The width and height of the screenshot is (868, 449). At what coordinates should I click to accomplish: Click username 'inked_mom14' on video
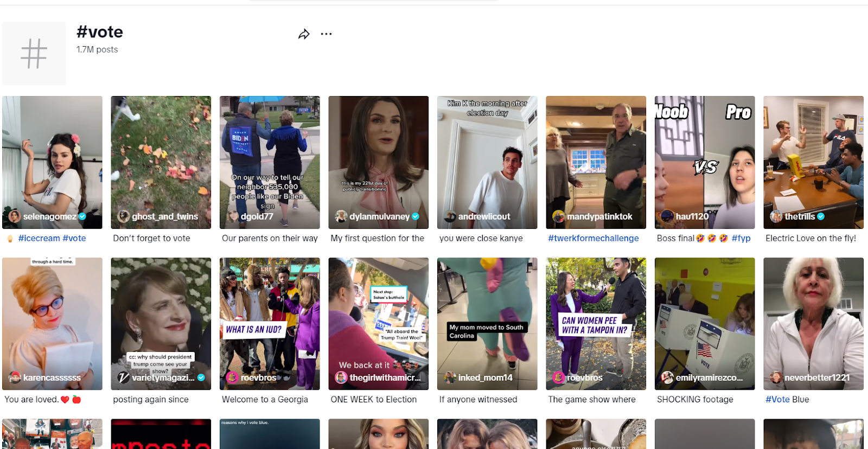click(x=486, y=377)
